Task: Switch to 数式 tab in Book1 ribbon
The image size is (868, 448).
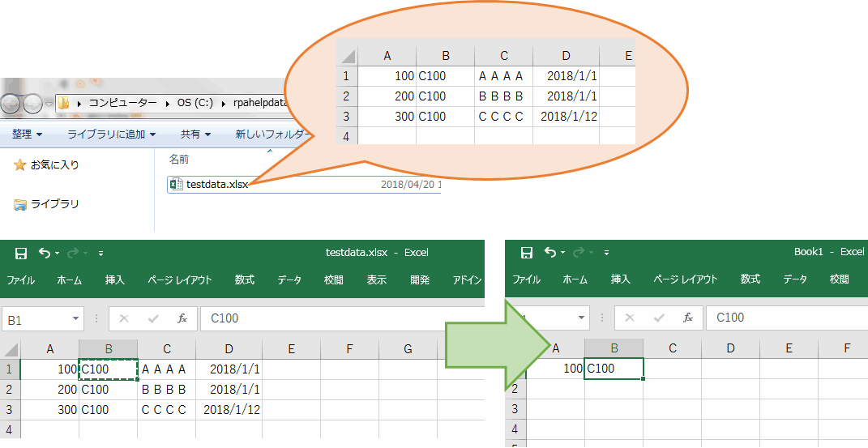Action: click(x=750, y=279)
